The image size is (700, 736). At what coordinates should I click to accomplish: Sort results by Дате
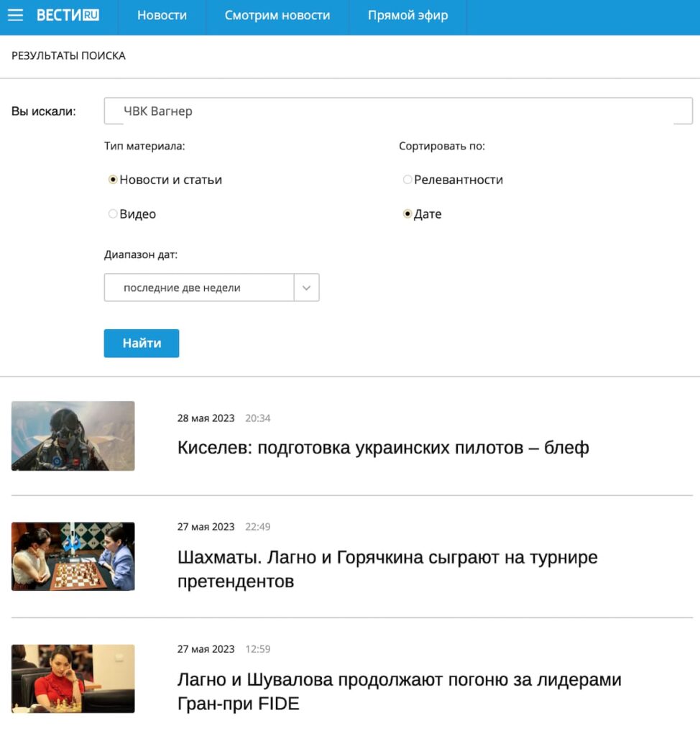[407, 214]
